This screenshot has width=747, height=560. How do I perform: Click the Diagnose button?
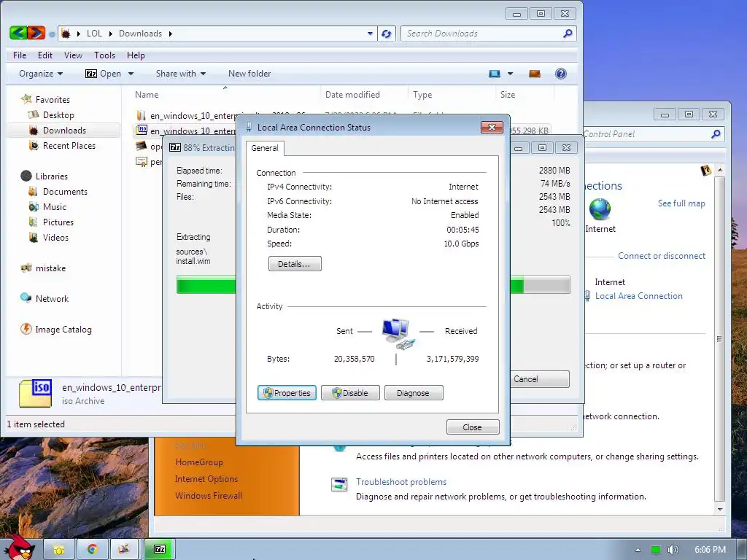coord(414,393)
